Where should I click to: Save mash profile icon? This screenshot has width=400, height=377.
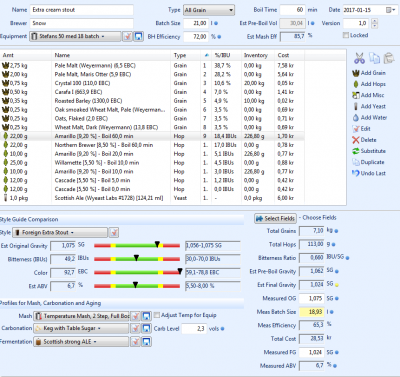[146, 316]
